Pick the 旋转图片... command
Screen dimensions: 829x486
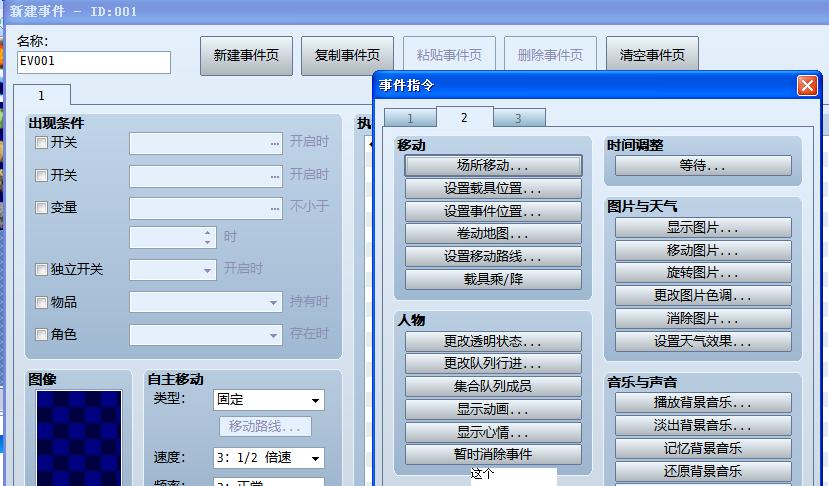(703, 273)
